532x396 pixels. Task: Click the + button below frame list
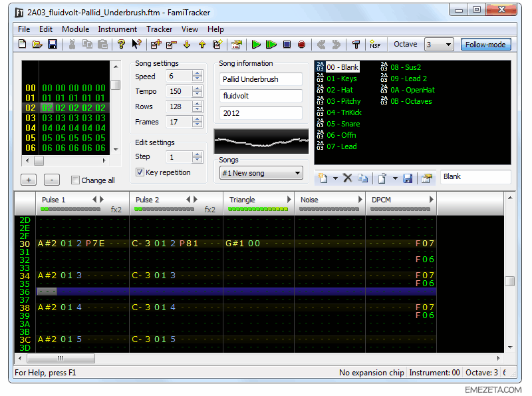pos(29,180)
